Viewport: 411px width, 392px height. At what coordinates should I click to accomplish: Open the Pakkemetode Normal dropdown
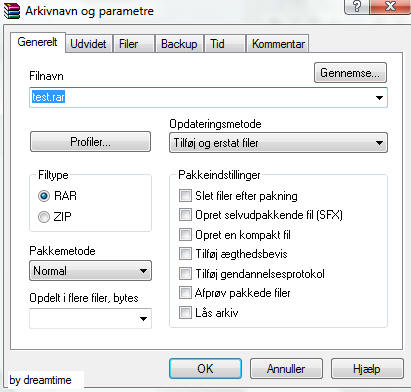(90, 270)
